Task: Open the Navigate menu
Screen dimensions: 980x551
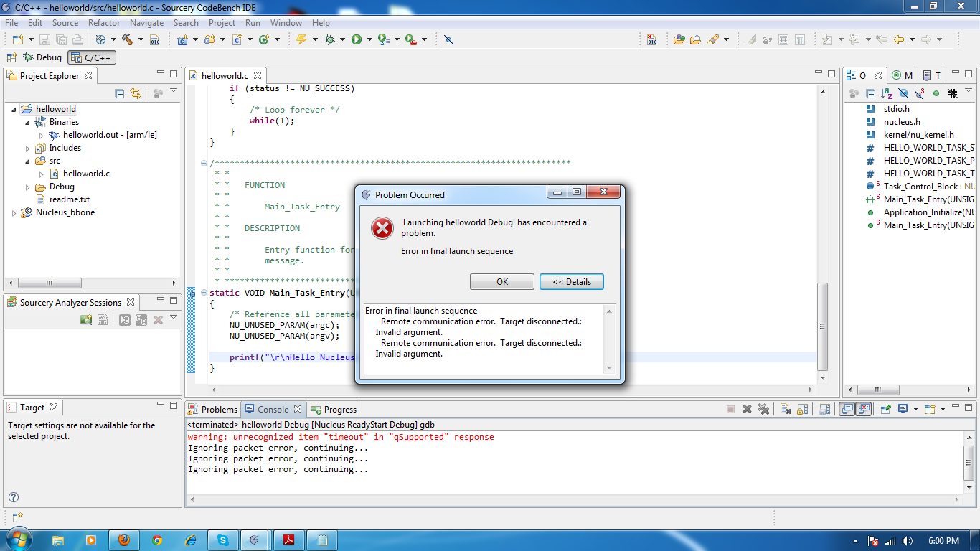Action: coord(146,22)
